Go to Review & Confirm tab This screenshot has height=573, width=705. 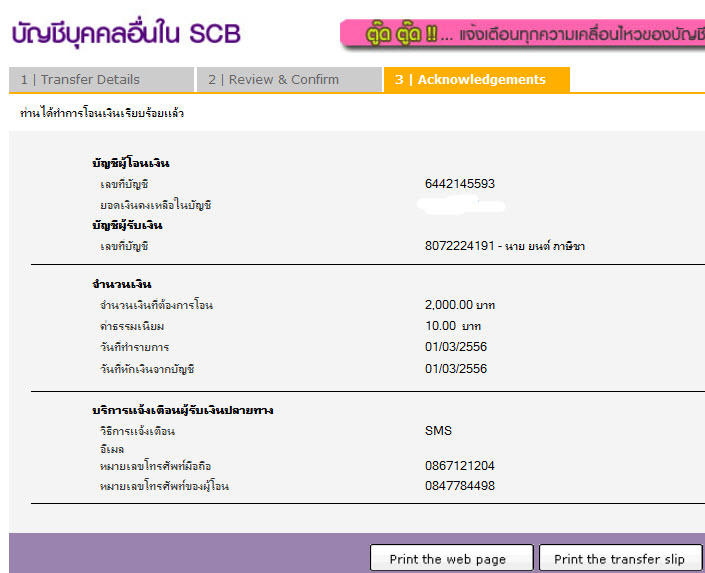coord(290,80)
